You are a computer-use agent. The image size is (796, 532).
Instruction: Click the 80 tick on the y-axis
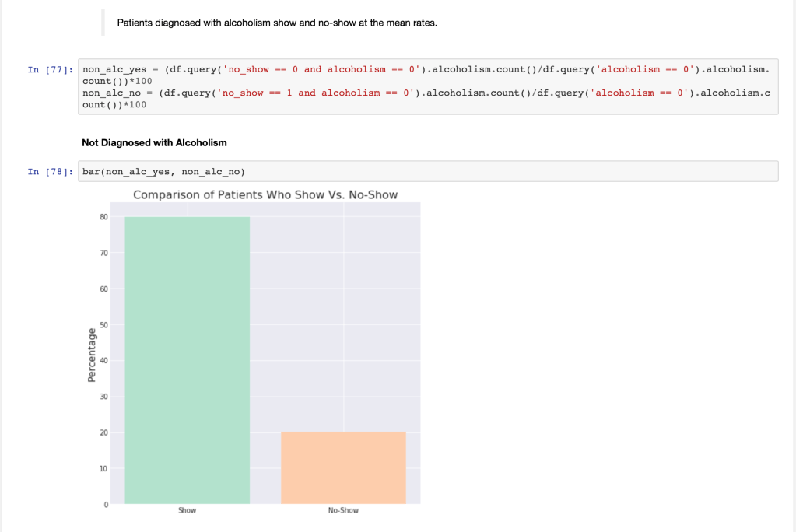(x=103, y=217)
